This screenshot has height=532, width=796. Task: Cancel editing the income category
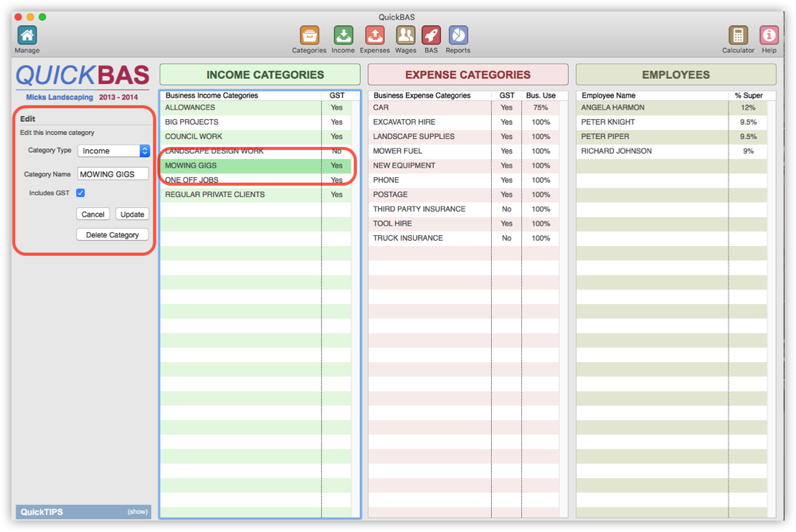point(93,214)
